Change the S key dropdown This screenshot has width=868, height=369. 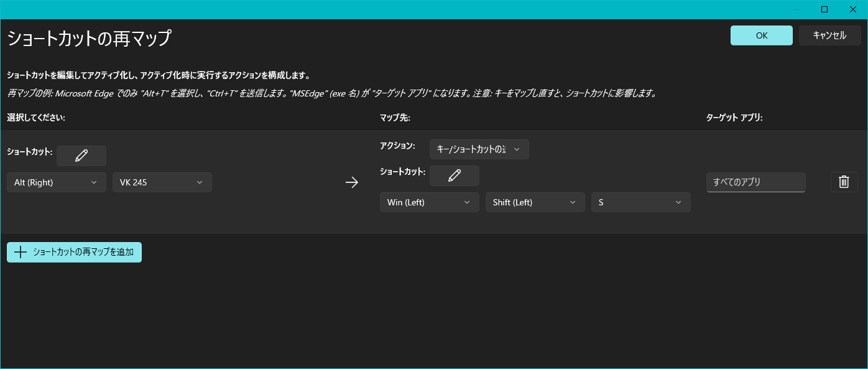pos(640,202)
